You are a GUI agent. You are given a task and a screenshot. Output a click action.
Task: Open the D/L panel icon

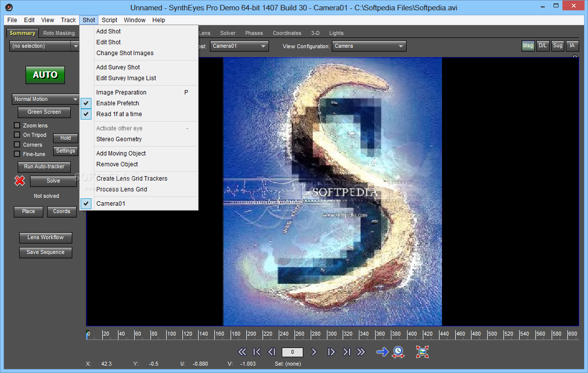(x=542, y=45)
